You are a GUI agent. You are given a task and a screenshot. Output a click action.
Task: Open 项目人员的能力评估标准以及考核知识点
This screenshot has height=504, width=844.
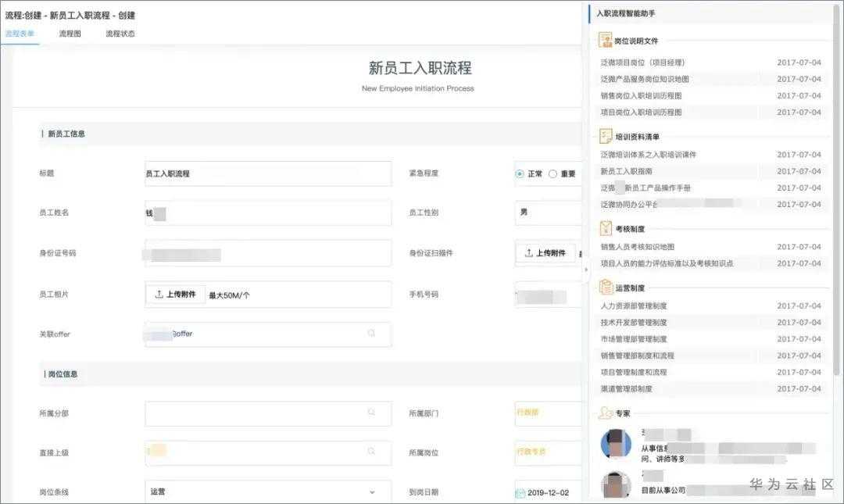point(667,263)
